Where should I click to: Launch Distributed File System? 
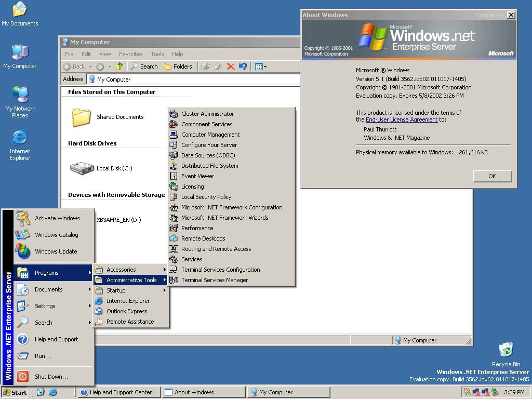pyautogui.click(x=231, y=166)
